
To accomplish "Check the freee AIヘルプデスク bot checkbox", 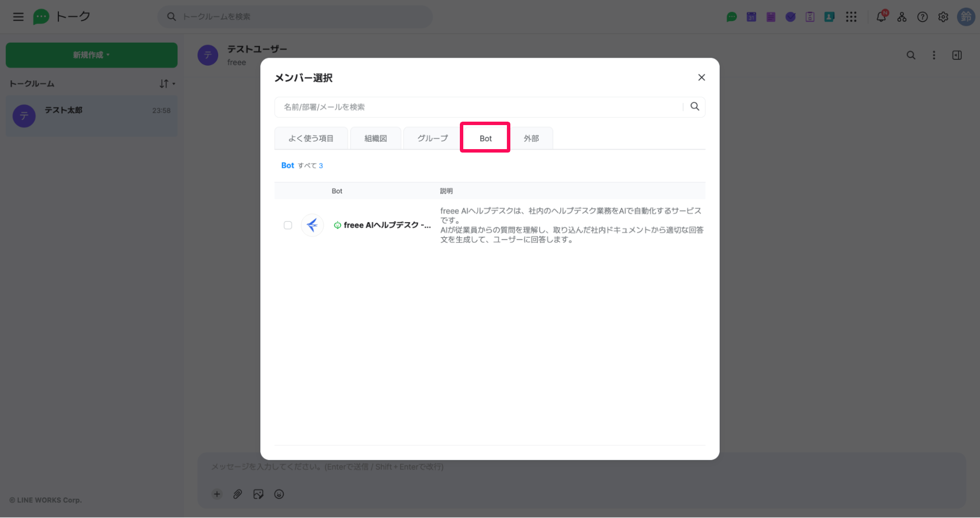I will pyautogui.click(x=288, y=225).
